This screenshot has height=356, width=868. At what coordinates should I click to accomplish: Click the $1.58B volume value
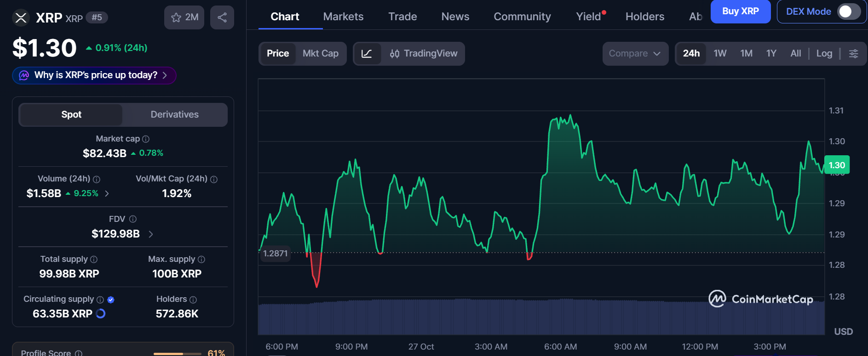click(44, 193)
